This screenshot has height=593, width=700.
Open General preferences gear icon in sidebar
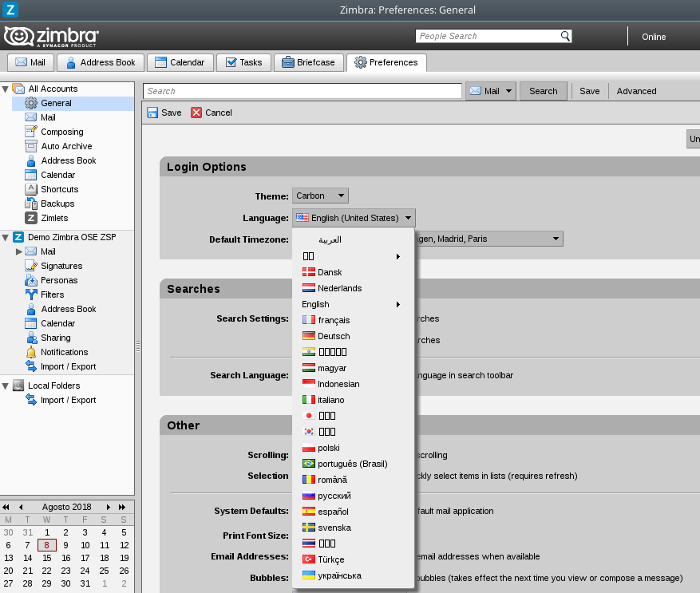coord(31,103)
